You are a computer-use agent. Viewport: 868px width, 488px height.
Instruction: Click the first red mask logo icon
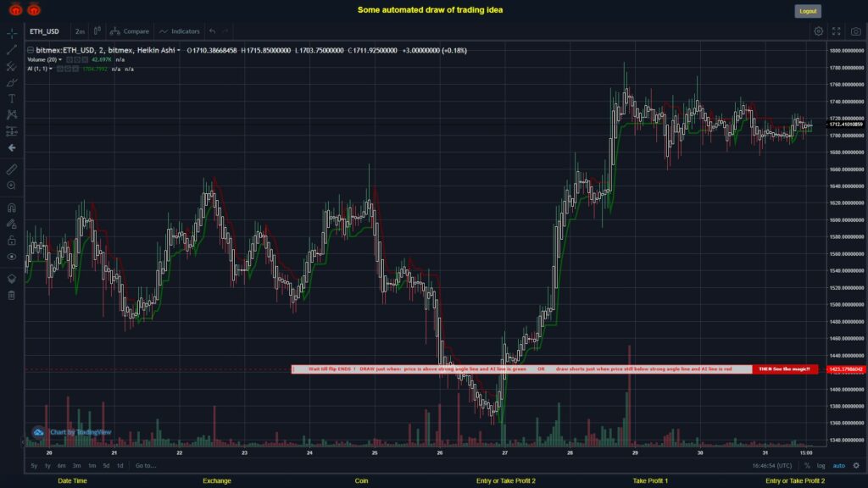15,9
